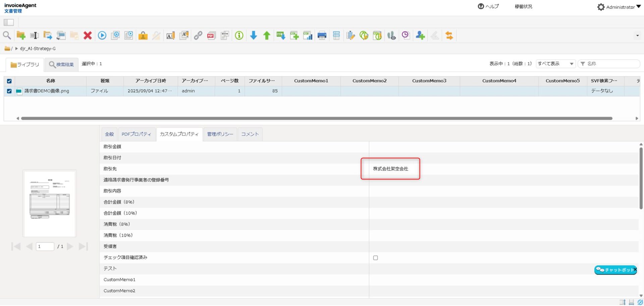Open the 管理ポリシー tab
This screenshot has height=306, width=644.
[220, 134]
